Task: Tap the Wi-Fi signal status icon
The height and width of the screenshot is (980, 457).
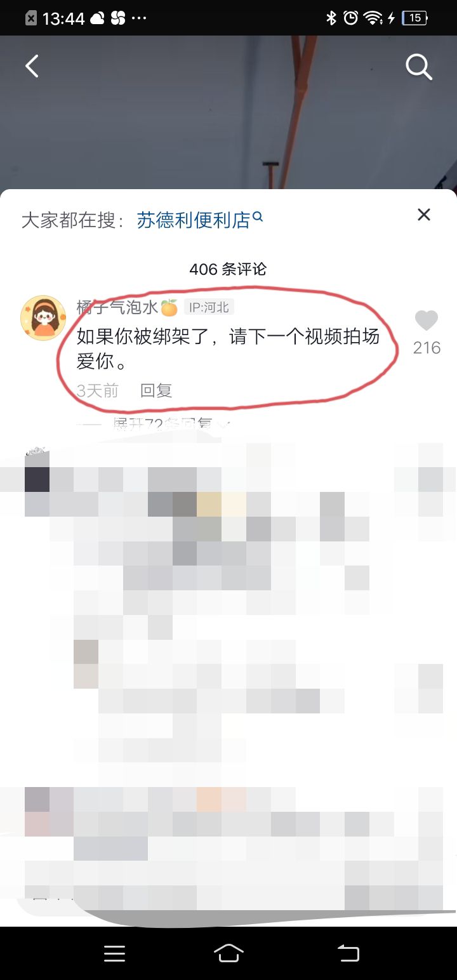Action: click(373, 18)
